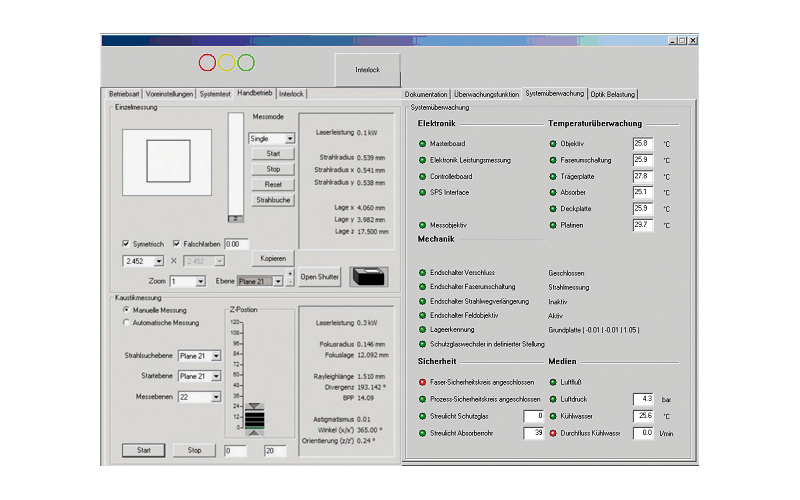Image resolution: width=800 pixels, height=500 pixels.
Task: Click the Streulicht Schutzglas status LED
Action: pos(422,416)
